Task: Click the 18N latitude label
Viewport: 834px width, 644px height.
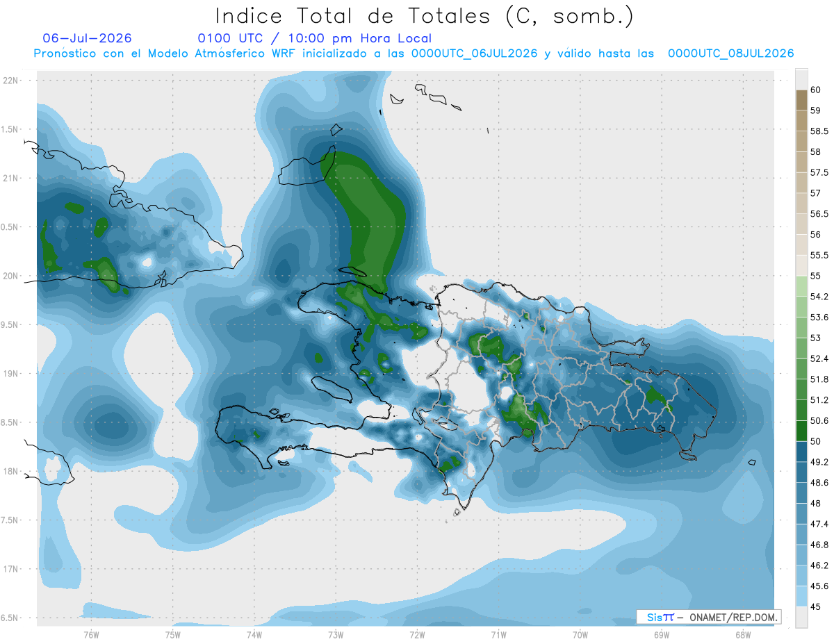Action: coord(10,472)
